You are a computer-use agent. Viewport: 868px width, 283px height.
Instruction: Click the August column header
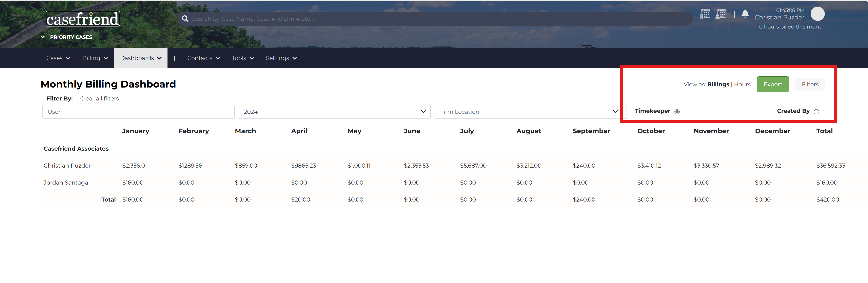(x=528, y=131)
